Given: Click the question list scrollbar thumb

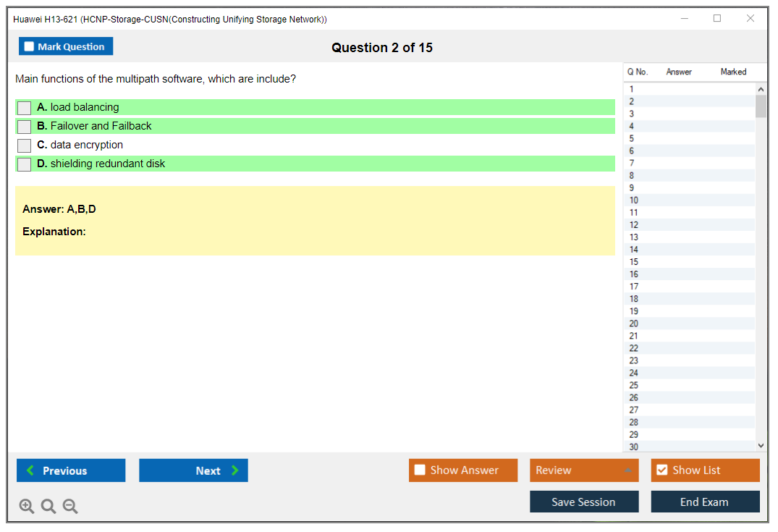Looking at the screenshot, I should pos(760,106).
